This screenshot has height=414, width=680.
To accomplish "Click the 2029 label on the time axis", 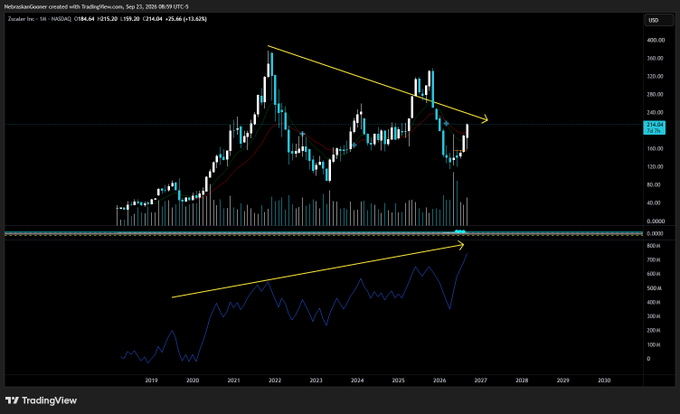I will coord(563,380).
